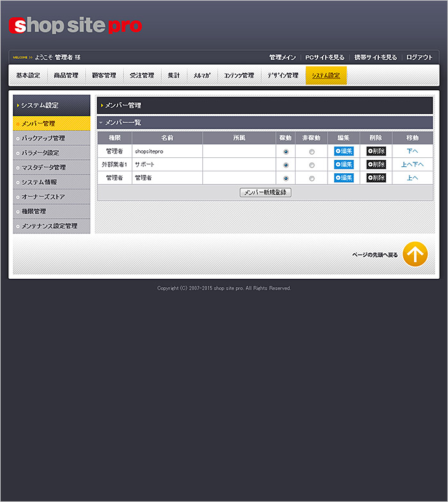Click メンバー新規登録 button
Screen dimensions: 448x502
click(265, 192)
